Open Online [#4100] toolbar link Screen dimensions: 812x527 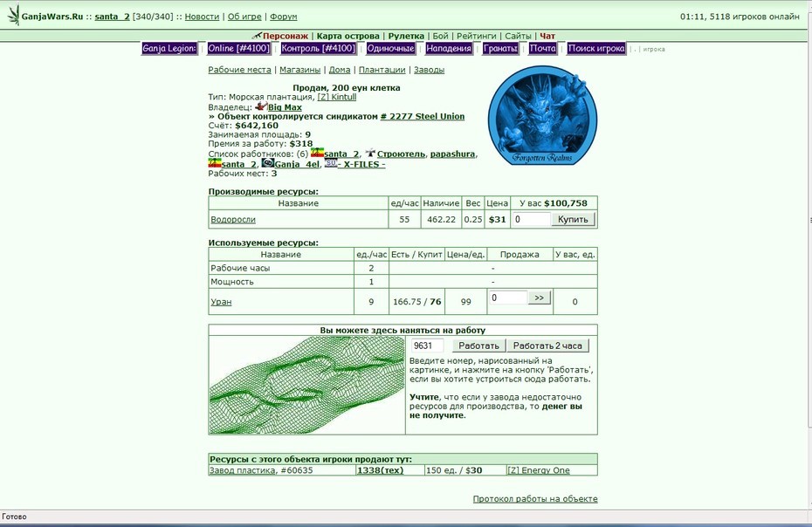pyautogui.click(x=238, y=49)
